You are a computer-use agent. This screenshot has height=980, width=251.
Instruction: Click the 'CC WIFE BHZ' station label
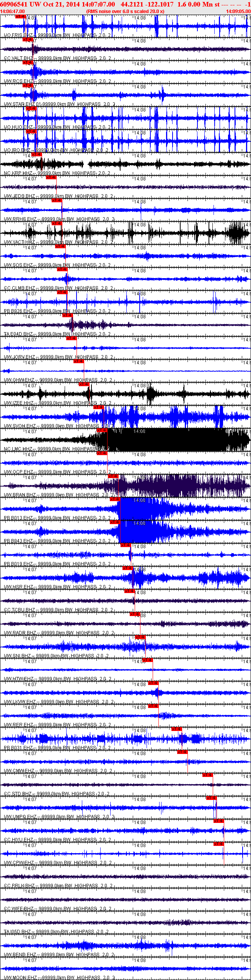tap(19, 909)
